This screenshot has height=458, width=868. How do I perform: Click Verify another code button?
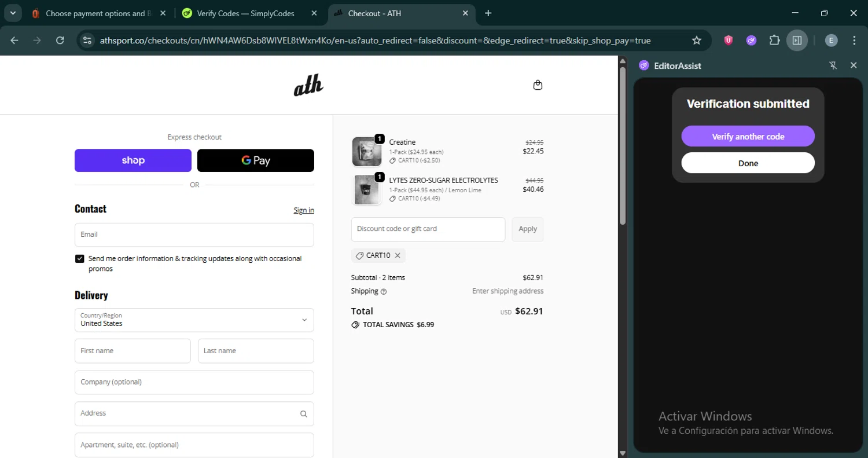[748, 137]
